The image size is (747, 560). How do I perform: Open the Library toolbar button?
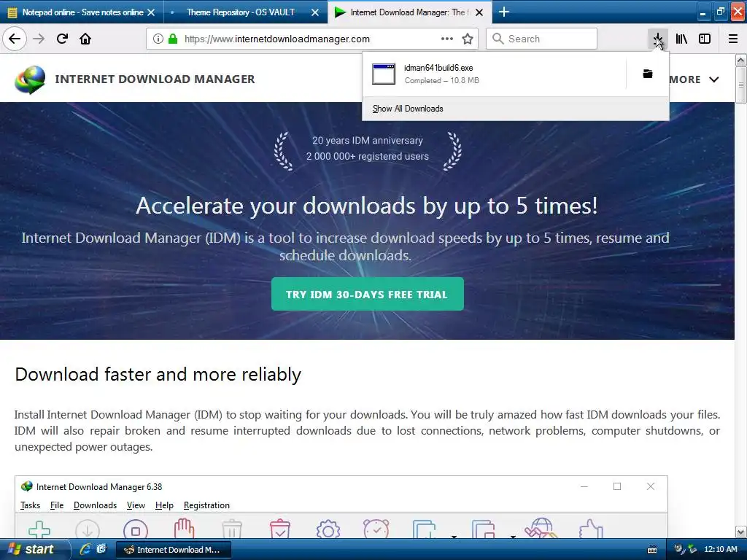click(x=681, y=39)
